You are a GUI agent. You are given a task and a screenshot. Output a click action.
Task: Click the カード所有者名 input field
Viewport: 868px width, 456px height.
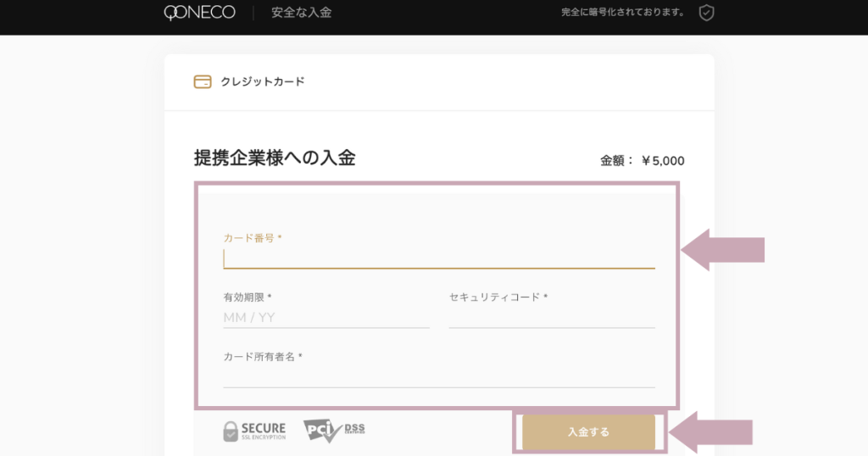pos(439,377)
